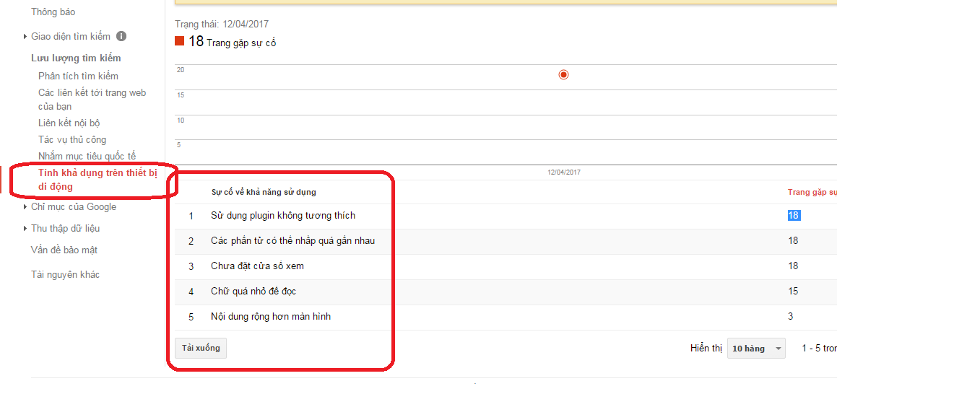Go to Liên kết nội bộ
The height and width of the screenshot is (420, 980).
[69, 123]
